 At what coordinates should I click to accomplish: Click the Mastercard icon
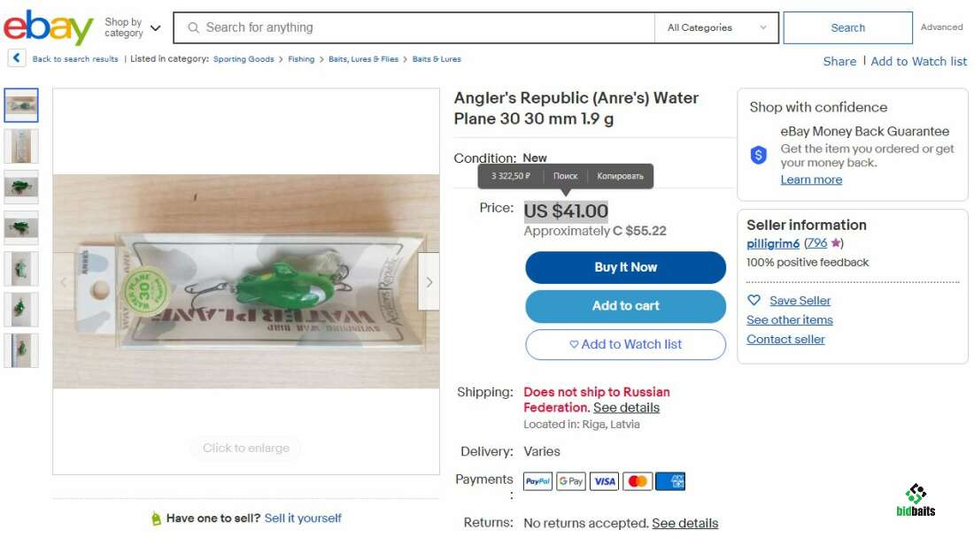[638, 481]
